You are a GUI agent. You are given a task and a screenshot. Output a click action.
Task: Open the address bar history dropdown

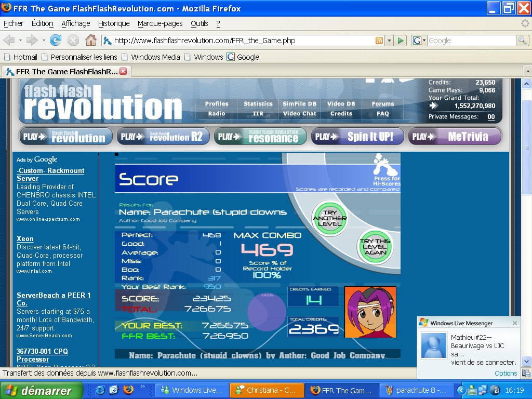pyautogui.click(x=389, y=41)
